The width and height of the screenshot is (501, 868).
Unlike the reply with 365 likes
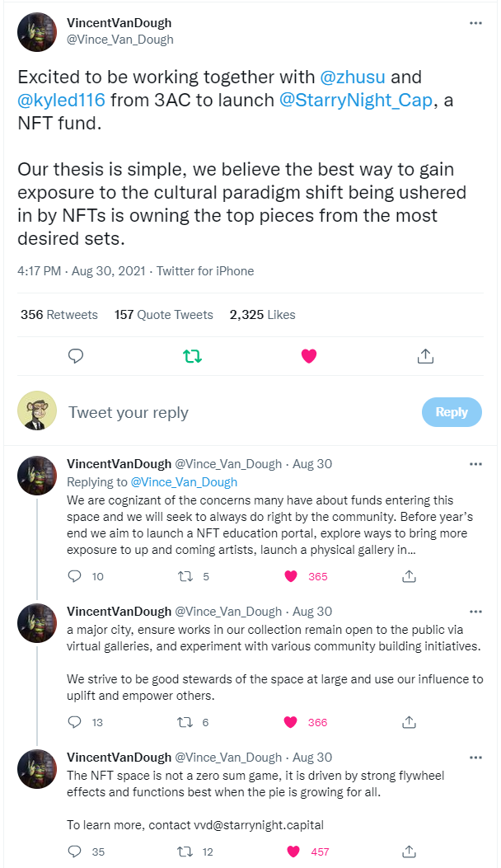point(290,576)
